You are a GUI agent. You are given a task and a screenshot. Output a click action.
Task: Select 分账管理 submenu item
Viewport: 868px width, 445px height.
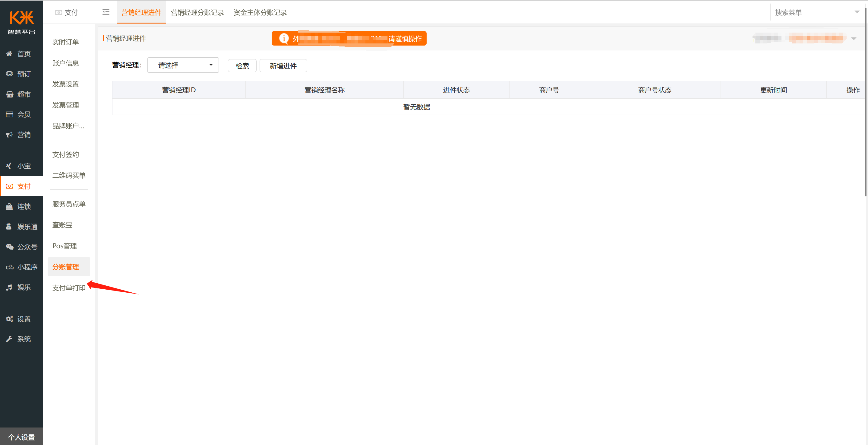tap(69, 267)
